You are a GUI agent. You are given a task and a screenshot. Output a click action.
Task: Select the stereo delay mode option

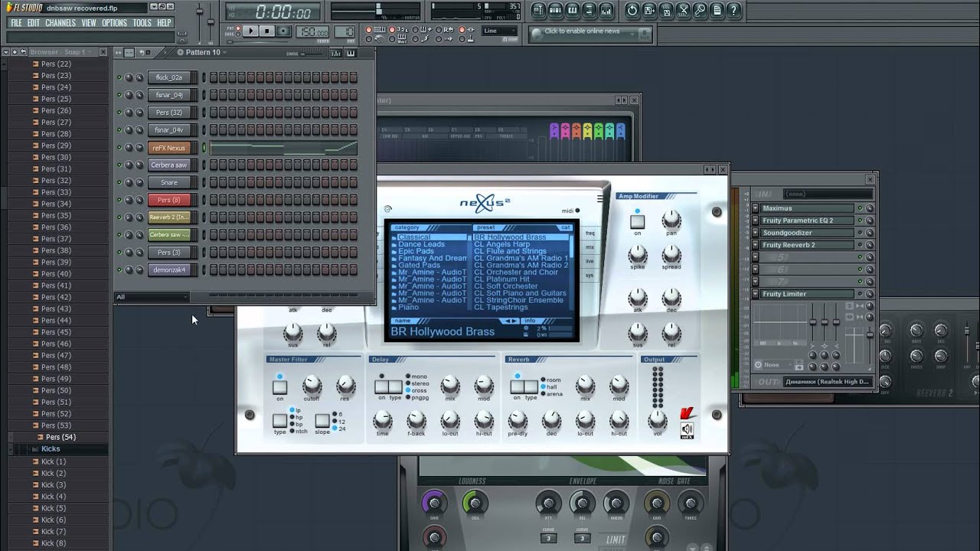[417, 383]
